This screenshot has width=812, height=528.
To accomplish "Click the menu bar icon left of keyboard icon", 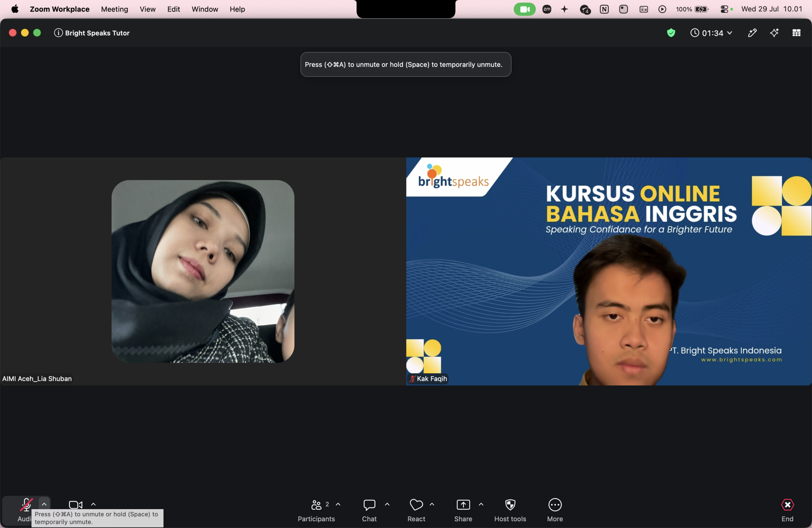I will tap(624, 9).
